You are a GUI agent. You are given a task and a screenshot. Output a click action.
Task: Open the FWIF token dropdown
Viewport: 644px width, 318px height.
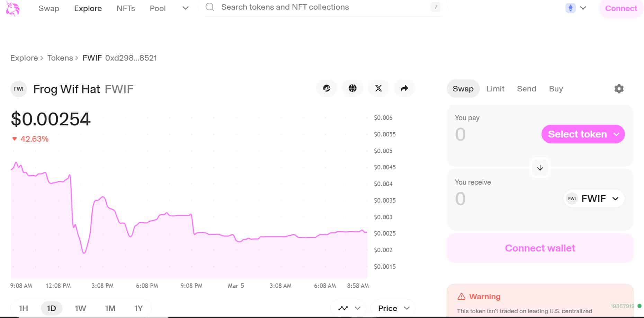(x=594, y=198)
